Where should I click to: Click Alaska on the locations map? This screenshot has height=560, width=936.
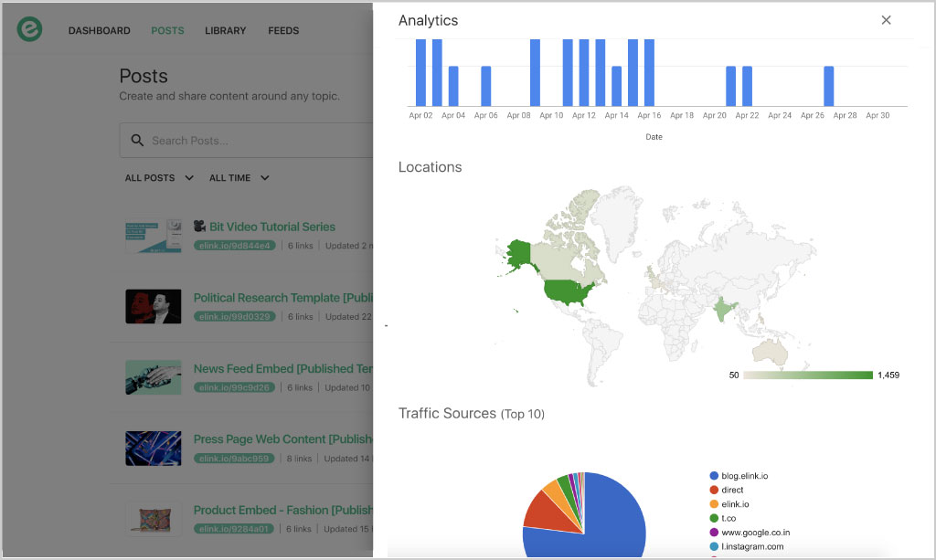pyautogui.click(x=518, y=255)
